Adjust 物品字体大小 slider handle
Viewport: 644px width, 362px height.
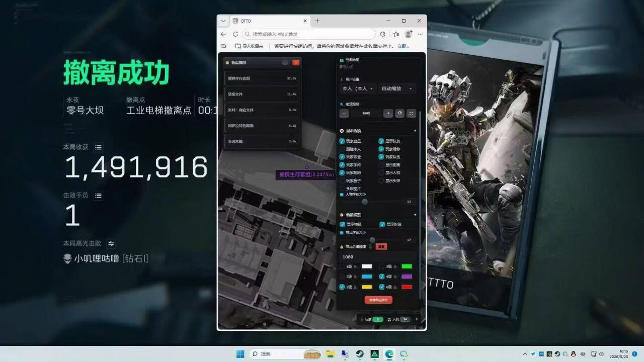[x=372, y=240]
